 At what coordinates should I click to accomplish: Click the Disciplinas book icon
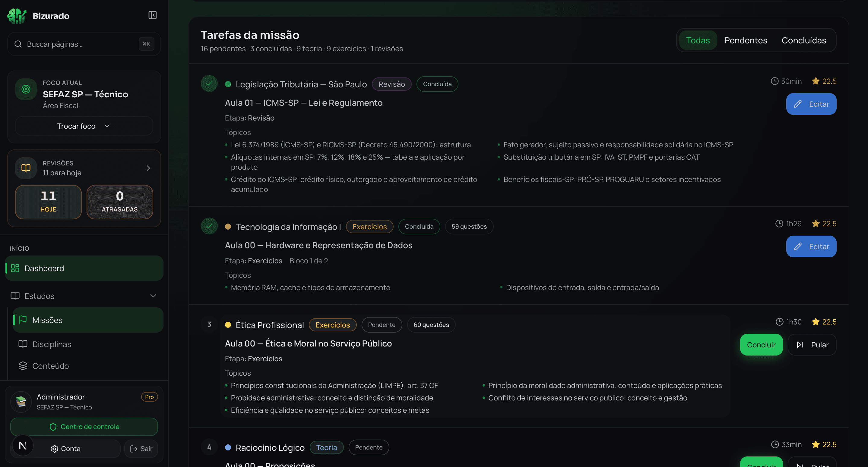(x=23, y=344)
